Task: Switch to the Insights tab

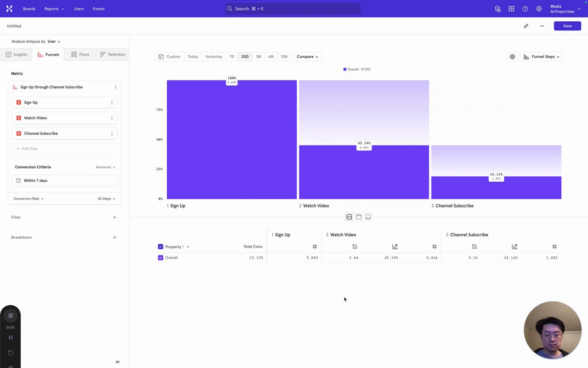Action: point(17,54)
